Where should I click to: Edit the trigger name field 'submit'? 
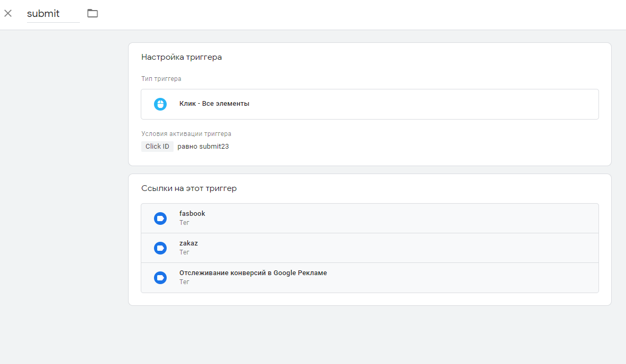(x=53, y=14)
